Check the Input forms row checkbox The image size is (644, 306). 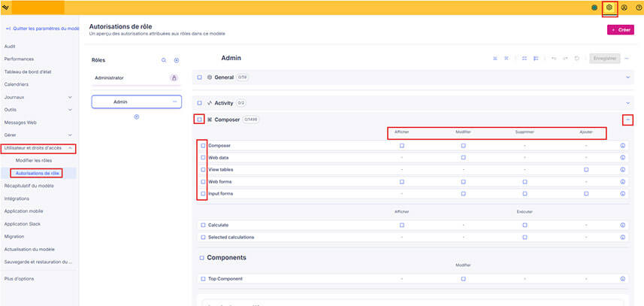[203, 193]
